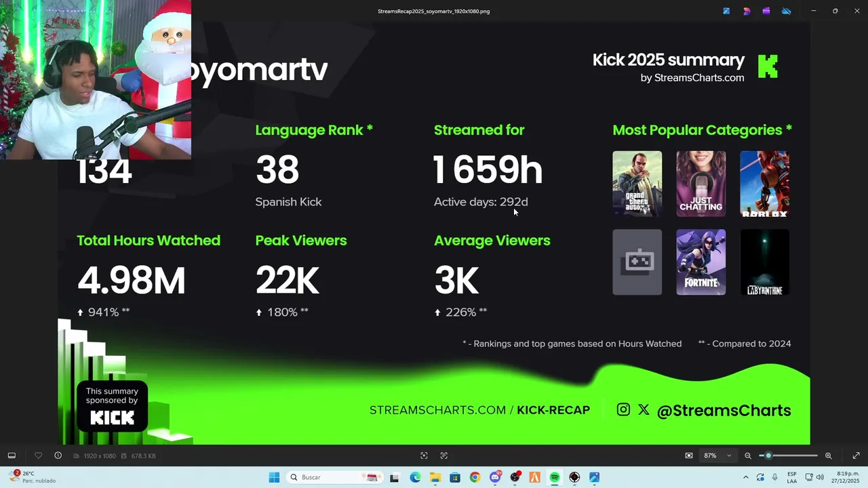
Task: Click the Active days: 292d text
Action: point(481,202)
